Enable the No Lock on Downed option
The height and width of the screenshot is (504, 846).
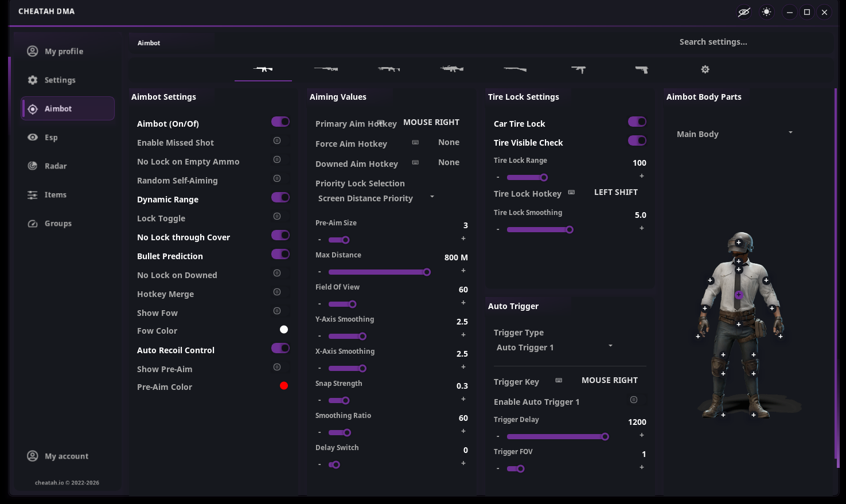(277, 273)
